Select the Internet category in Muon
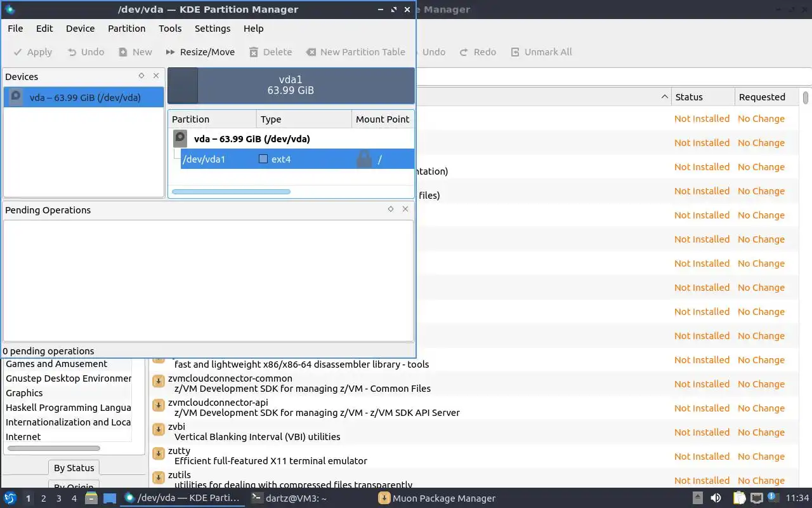Viewport: 812px width, 508px height. [23, 437]
